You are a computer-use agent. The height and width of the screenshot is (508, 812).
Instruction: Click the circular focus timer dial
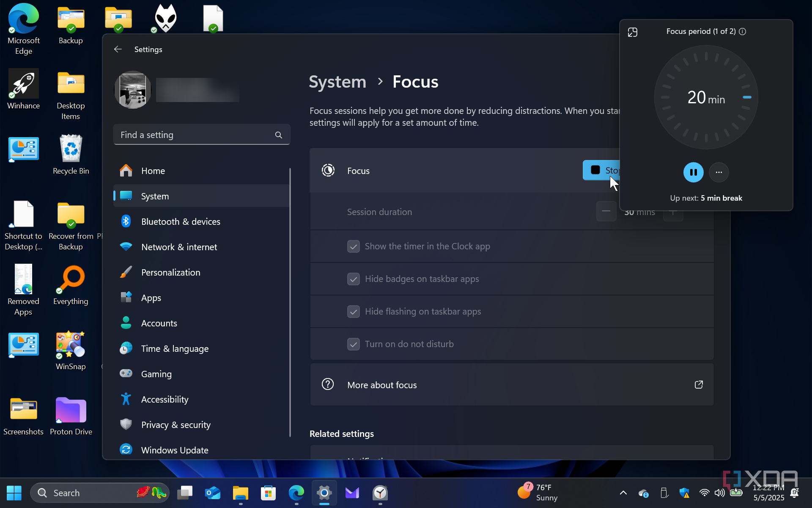click(706, 97)
